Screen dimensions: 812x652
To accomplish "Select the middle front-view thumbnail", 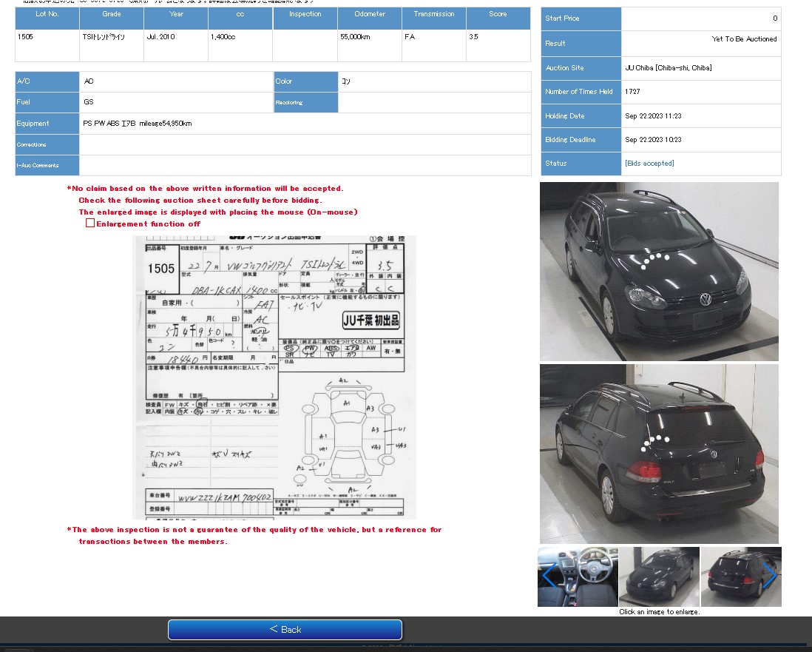I will point(659,577).
